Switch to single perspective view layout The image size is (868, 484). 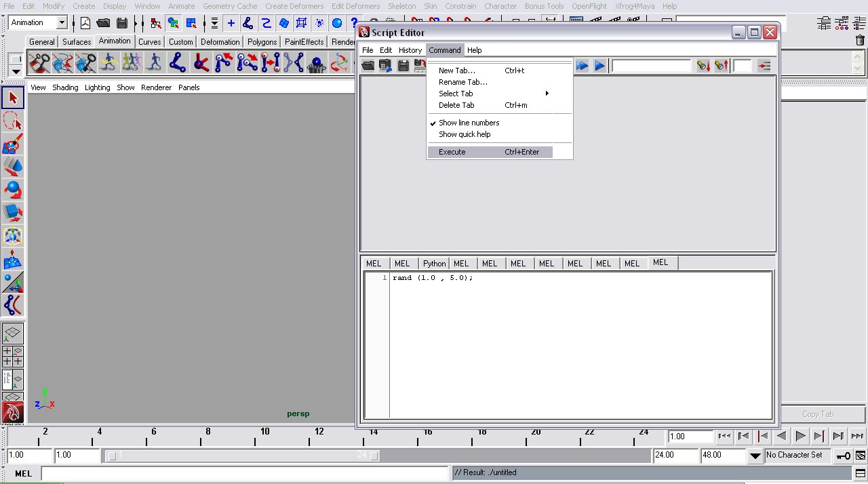[x=12, y=333]
